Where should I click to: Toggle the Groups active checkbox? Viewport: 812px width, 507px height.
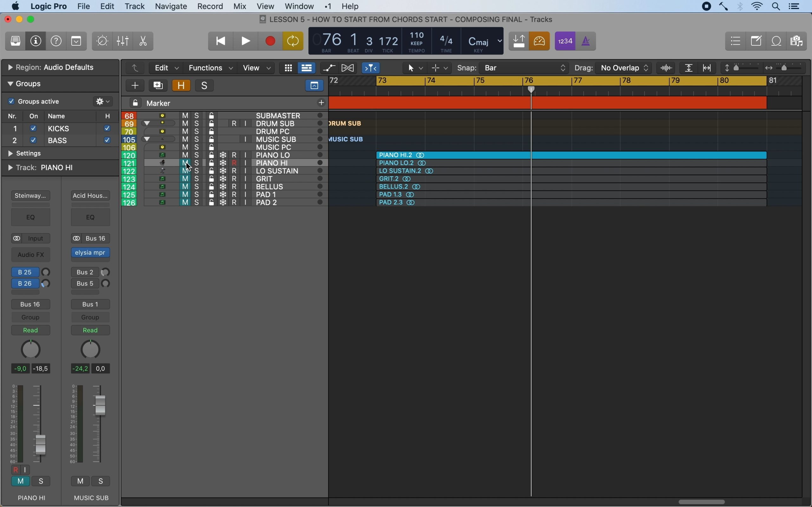11,101
